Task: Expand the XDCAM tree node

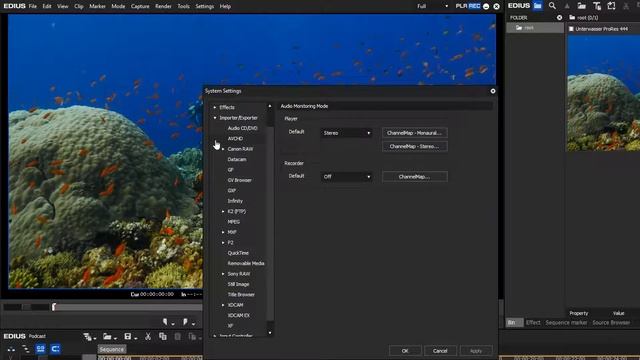Action: (223, 305)
